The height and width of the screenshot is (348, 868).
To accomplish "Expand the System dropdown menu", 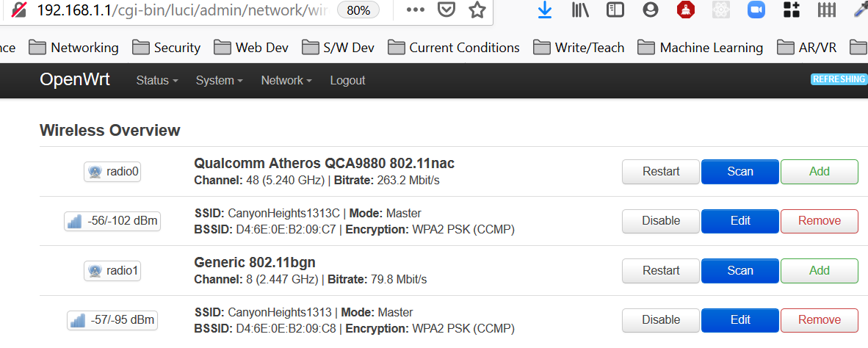I will pyautogui.click(x=220, y=80).
